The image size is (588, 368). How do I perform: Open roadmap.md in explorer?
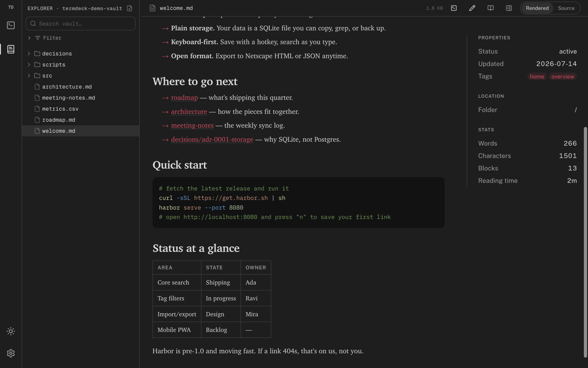[x=81, y=120]
